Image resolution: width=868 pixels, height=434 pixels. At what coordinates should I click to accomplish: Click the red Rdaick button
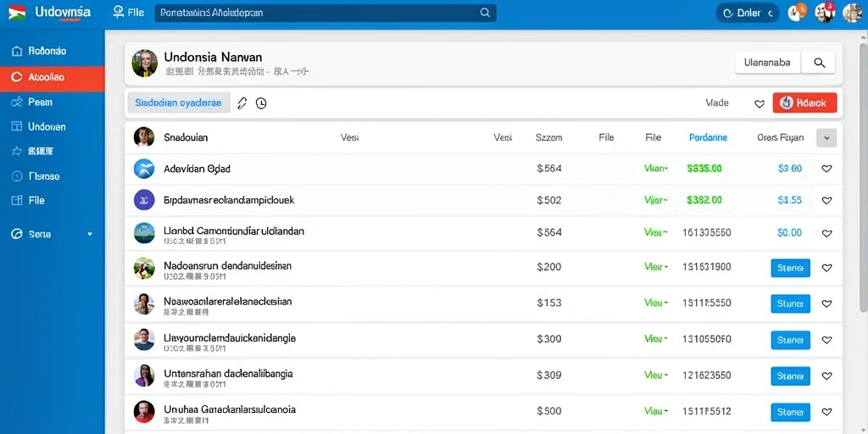click(x=805, y=103)
